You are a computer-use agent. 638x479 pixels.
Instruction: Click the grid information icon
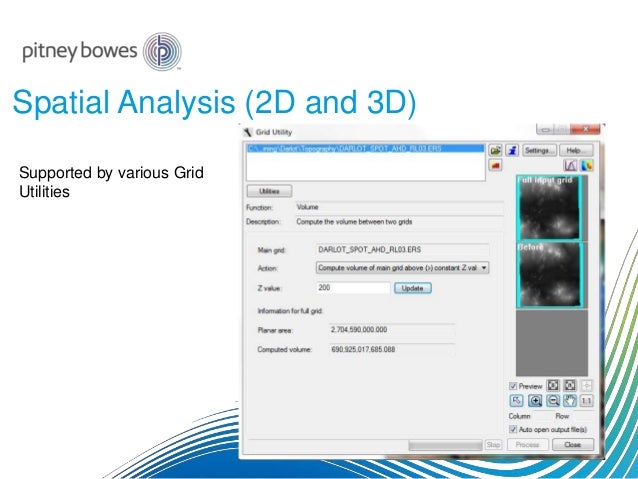point(512,150)
